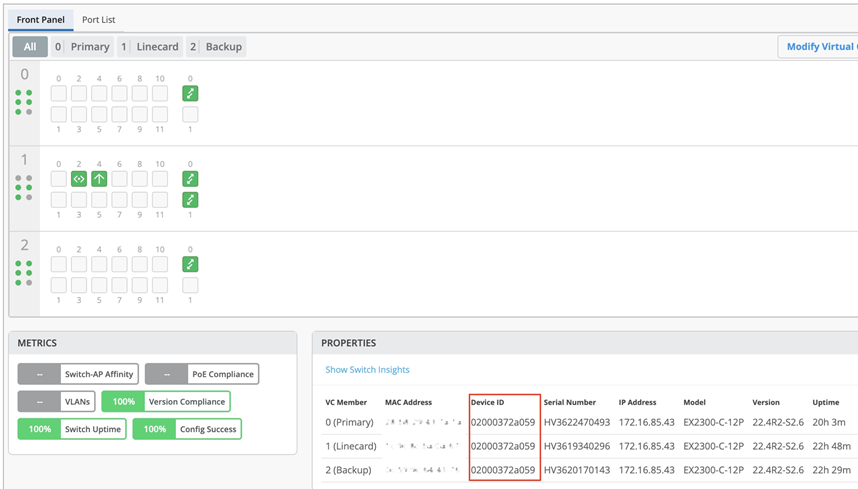Select port 4 on member 0
858x489 pixels.
pos(99,94)
